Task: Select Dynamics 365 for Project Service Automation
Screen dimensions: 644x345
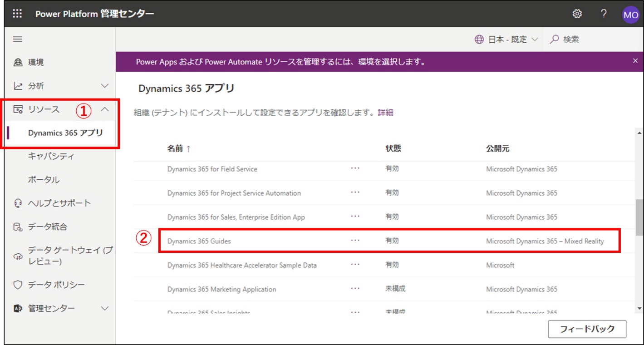Action: (x=234, y=193)
